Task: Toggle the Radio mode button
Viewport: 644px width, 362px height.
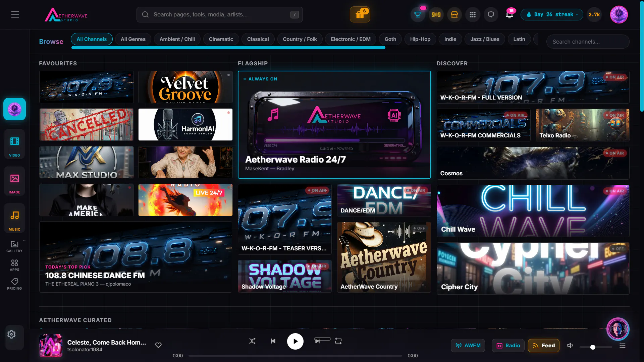Action: click(508, 346)
